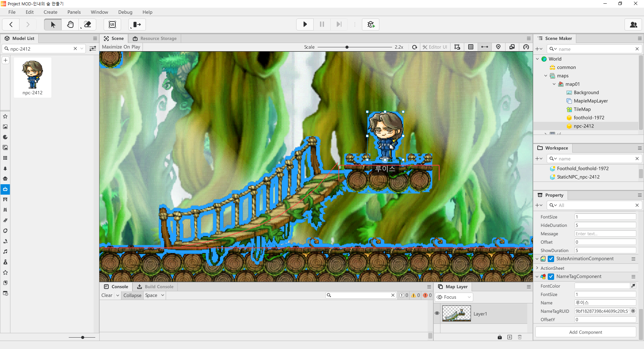644x349 pixels.
Task: Select the first star category in sidebar
Action: pos(5,116)
